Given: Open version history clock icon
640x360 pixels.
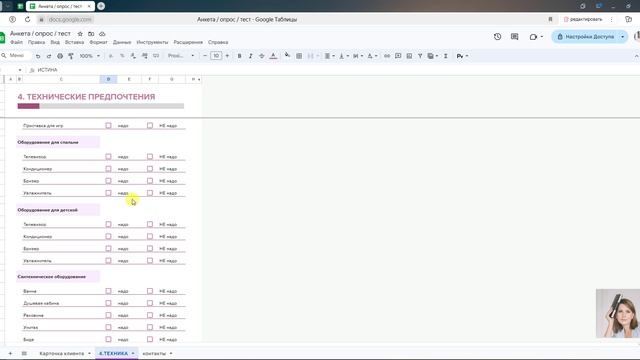Looking at the screenshot, I should click(497, 37).
